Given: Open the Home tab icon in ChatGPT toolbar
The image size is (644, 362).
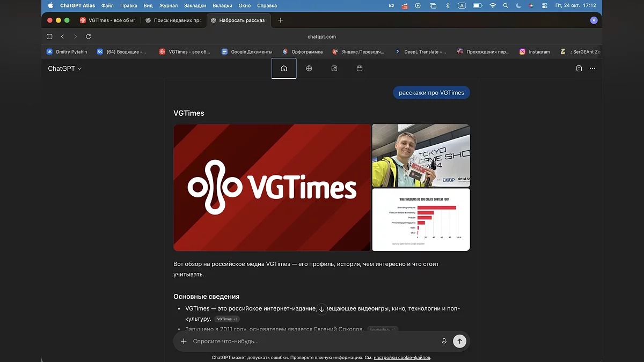Looking at the screenshot, I should [284, 69].
